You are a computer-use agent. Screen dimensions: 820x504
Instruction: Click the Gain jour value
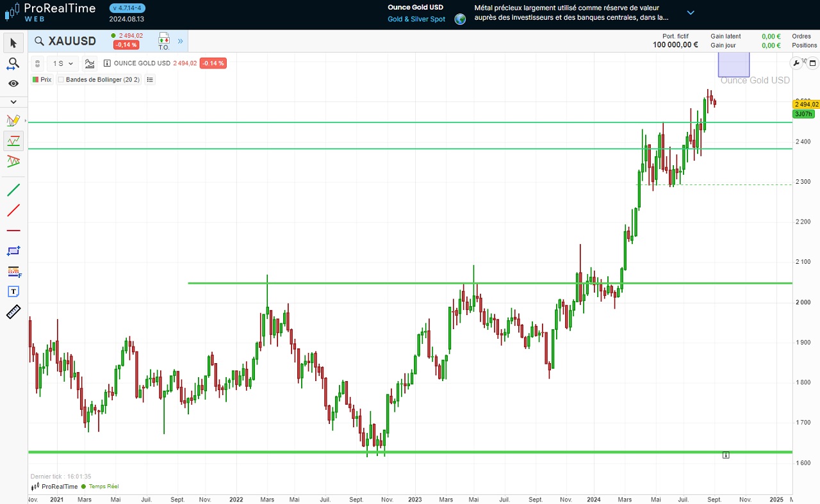tap(771, 45)
